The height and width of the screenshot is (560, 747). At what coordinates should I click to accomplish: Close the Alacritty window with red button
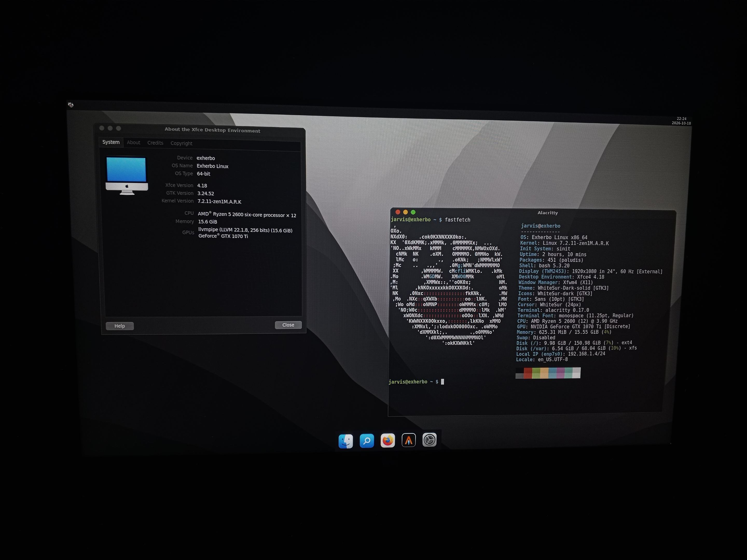click(x=397, y=212)
